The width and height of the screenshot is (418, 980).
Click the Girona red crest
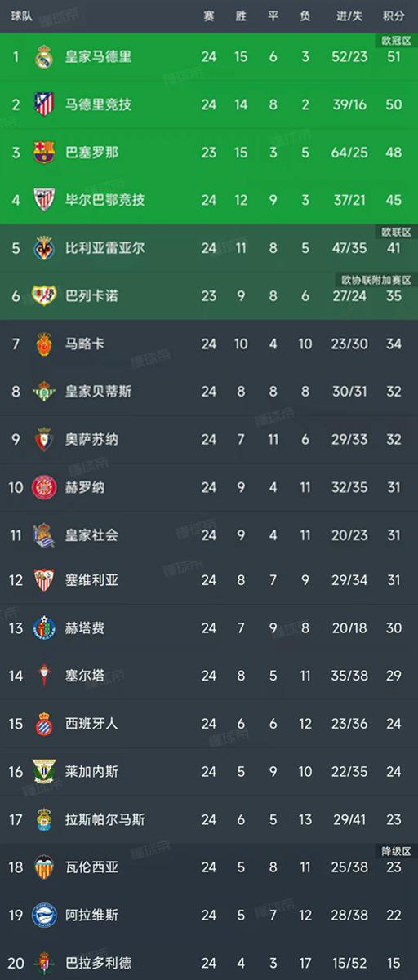coord(43,487)
